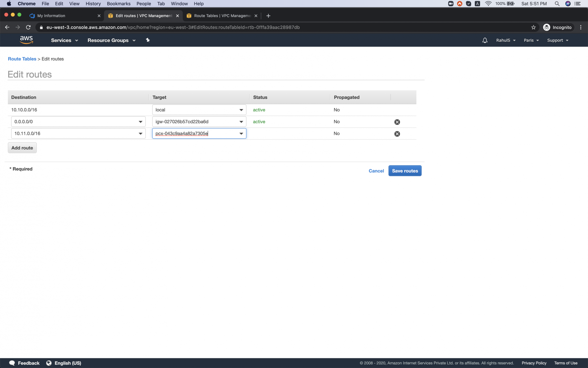Click the Feedback icon

coord(12,363)
